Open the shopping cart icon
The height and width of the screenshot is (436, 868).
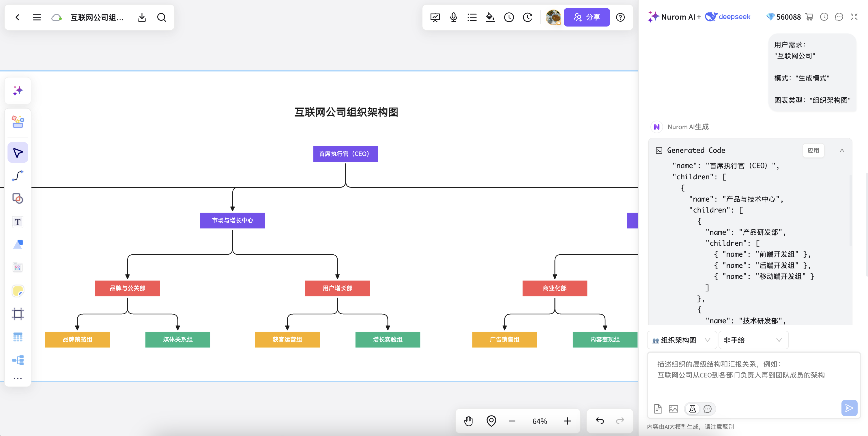(x=809, y=17)
